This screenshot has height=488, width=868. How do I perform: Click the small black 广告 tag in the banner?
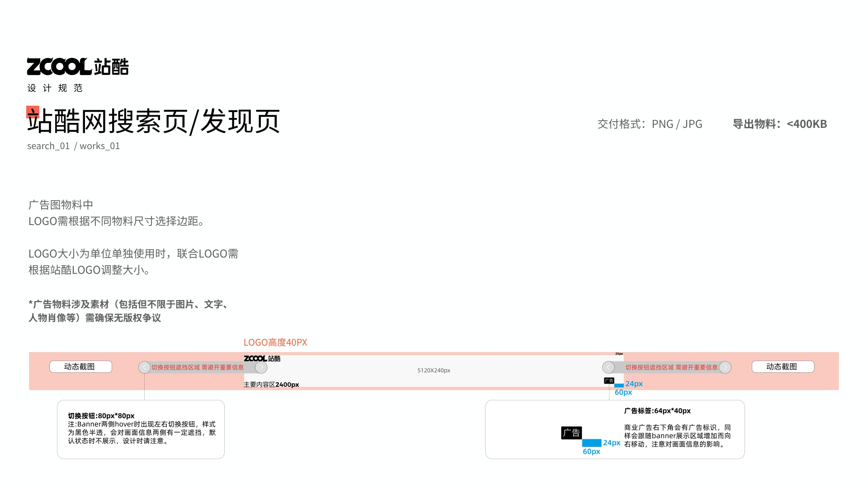pyautogui.click(x=609, y=380)
